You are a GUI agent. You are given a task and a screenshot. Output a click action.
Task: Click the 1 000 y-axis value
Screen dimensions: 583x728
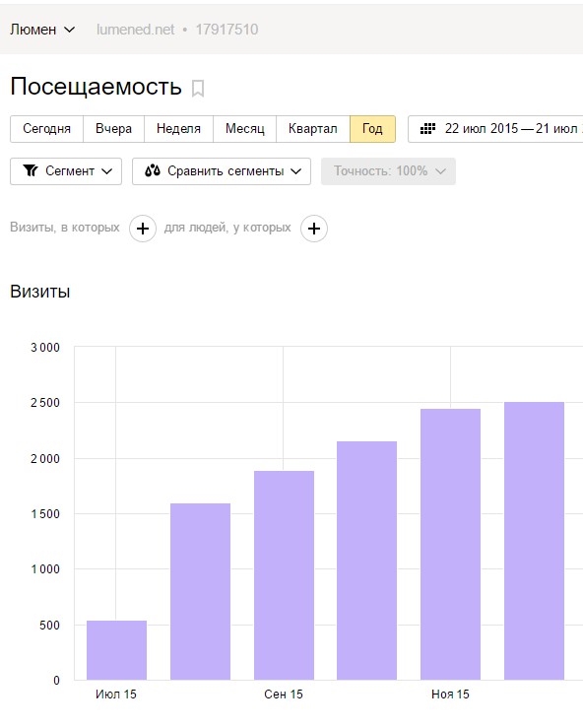(x=45, y=569)
